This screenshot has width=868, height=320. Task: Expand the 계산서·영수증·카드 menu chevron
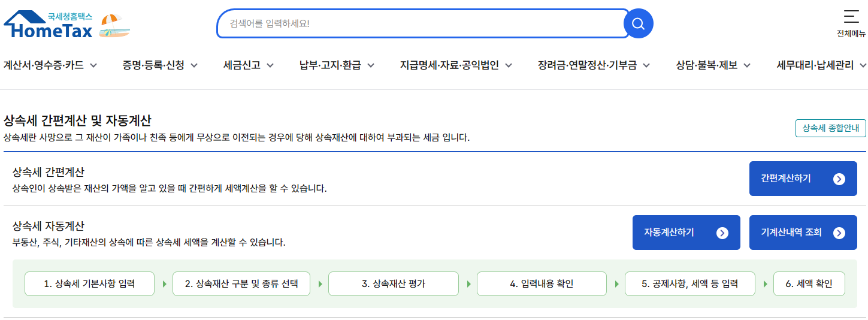pyautogui.click(x=93, y=65)
